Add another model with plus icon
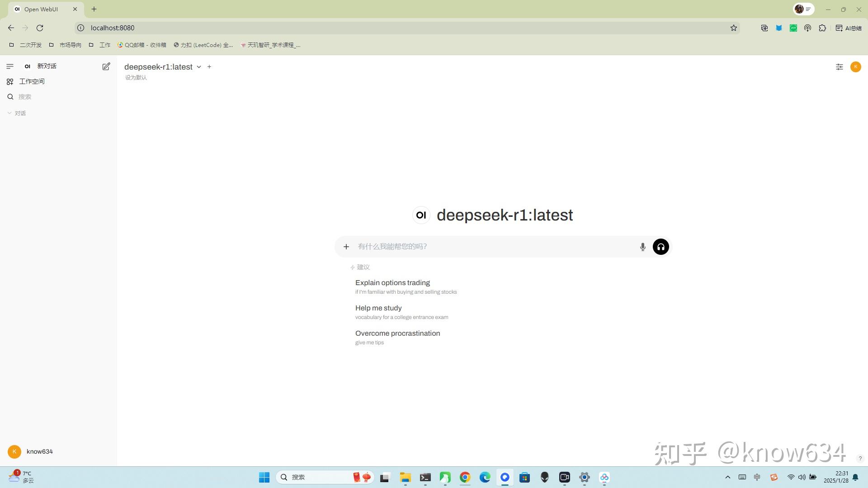 click(209, 66)
